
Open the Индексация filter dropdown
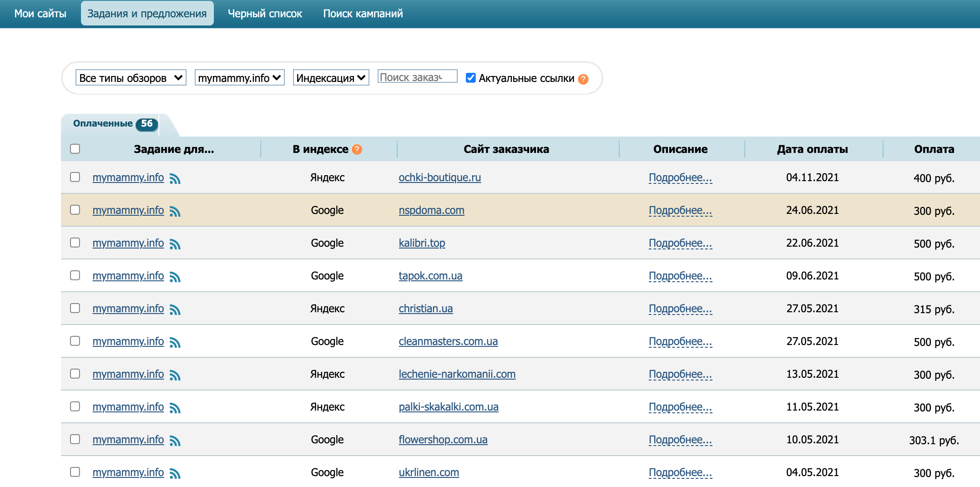click(x=331, y=78)
